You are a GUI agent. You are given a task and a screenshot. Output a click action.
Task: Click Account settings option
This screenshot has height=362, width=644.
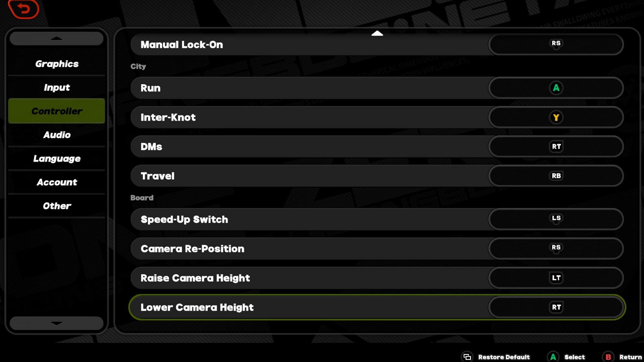point(57,182)
